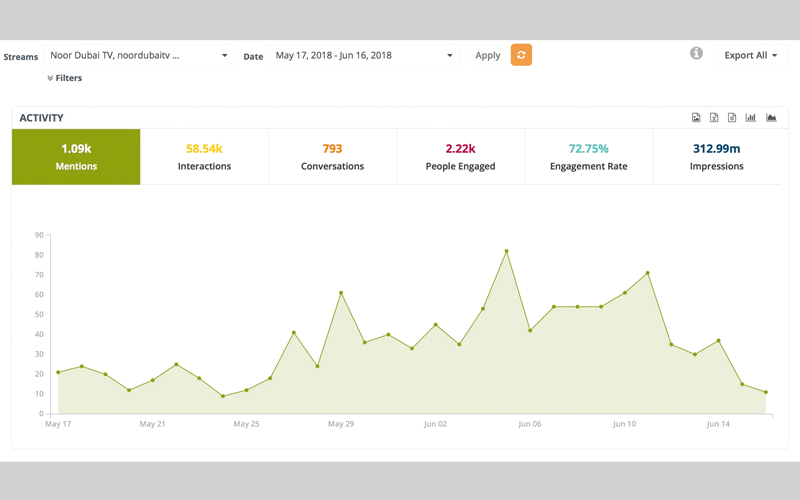Select the Mentions metric tab
This screenshot has height=500, width=800.
(76, 157)
